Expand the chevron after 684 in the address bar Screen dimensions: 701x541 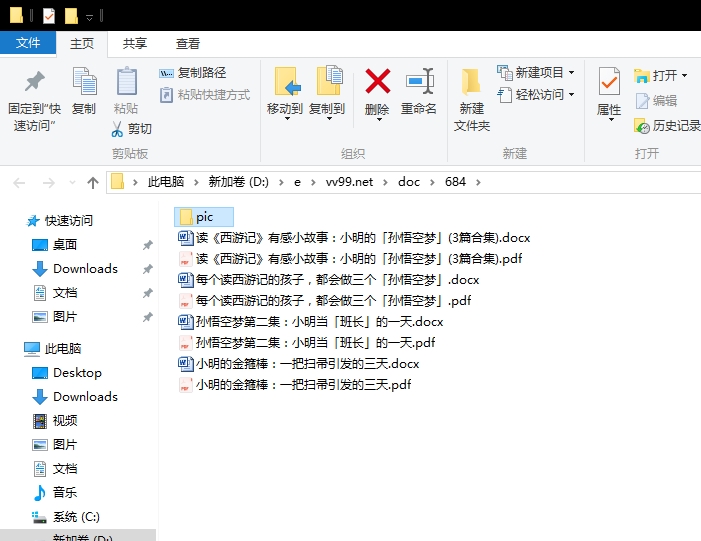click(x=478, y=182)
